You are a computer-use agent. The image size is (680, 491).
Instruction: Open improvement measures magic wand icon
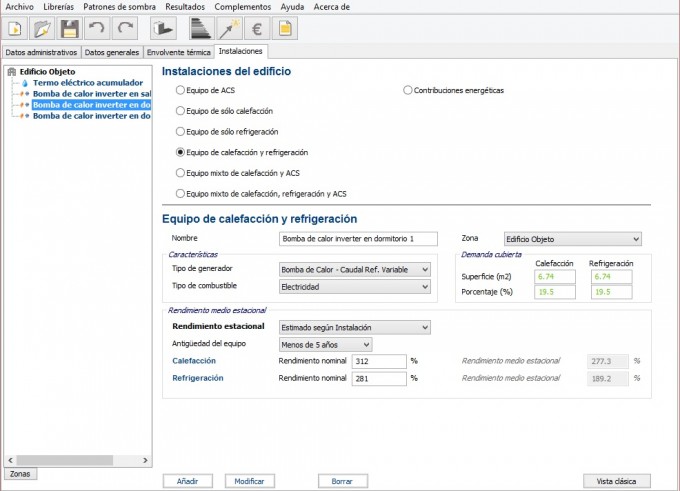tap(228, 29)
